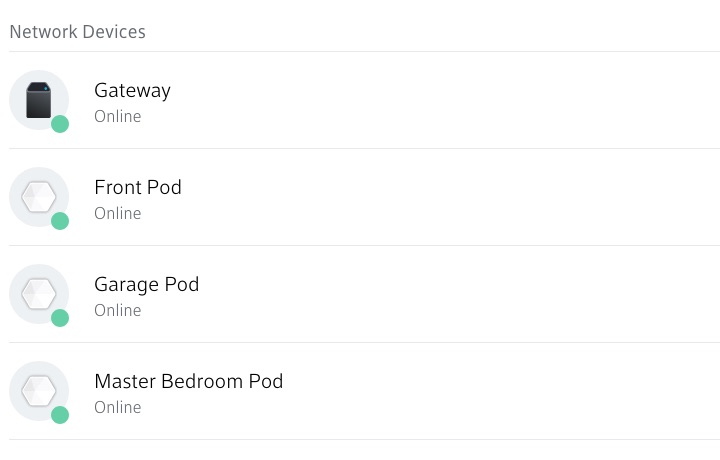The height and width of the screenshot is (460, 720).
Task: Click the Front Pod green status dot
Action: tap(60, 221)
